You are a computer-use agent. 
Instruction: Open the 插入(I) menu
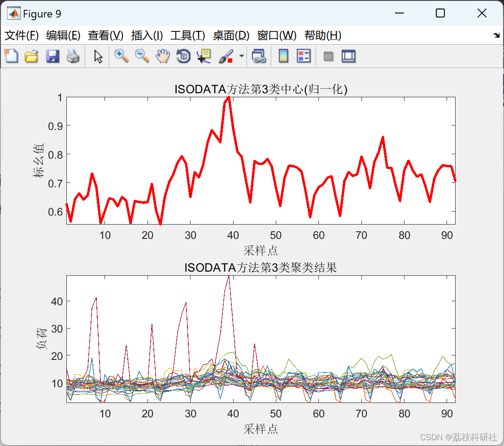click(147, 35)
